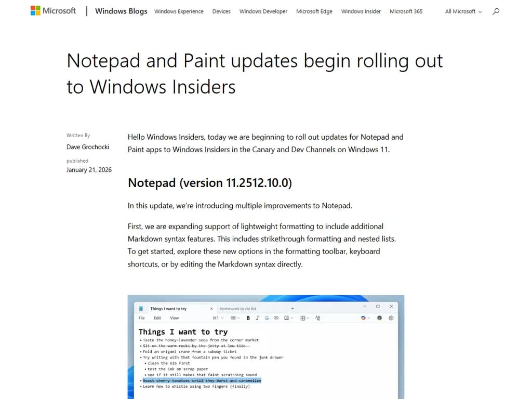Viewport: 532px width, 399px height.
Task: Expand the All Microsoft dropdown
Action: [462, 11]
